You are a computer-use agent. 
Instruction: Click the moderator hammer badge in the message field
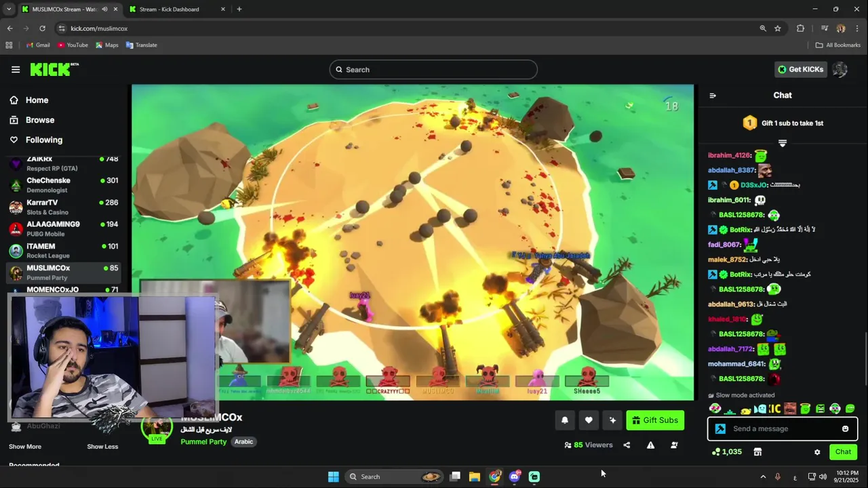pyautogui.click(x=720, y=429)
